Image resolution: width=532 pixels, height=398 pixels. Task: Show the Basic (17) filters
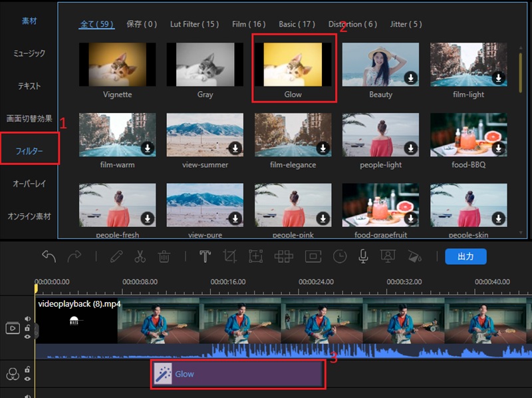[x=297, y=24]
